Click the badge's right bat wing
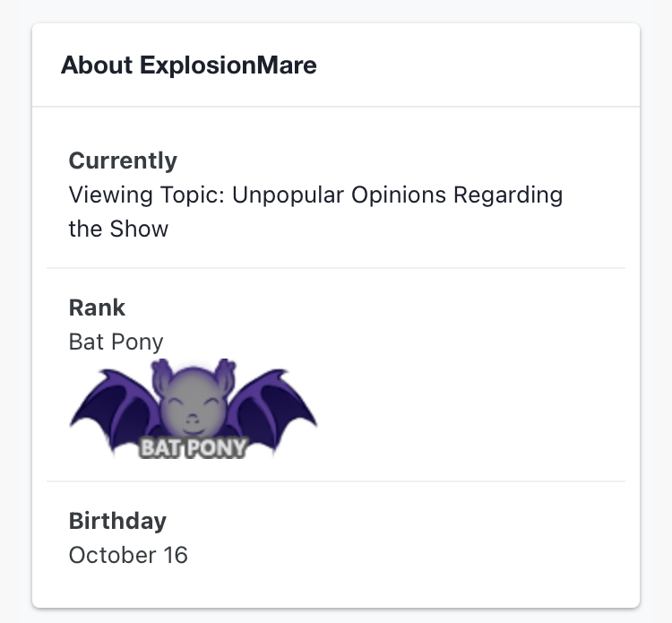 pyautogui.click(x=271, y=409)
